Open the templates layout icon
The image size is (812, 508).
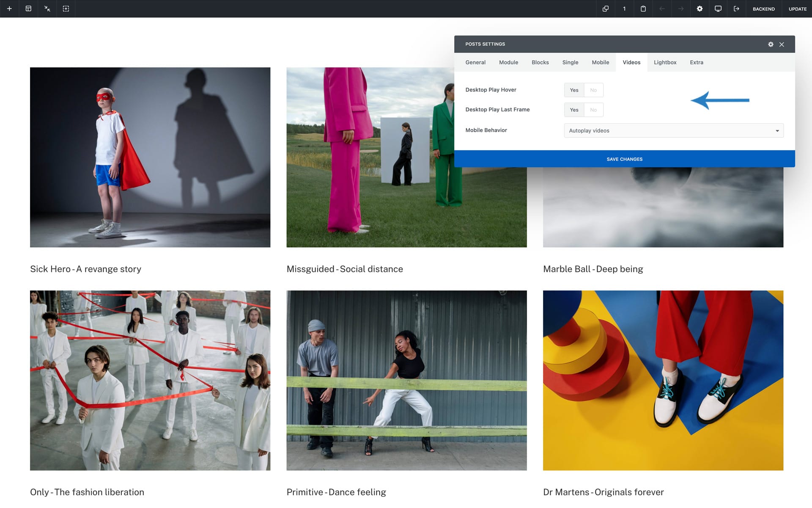(28, 8)
